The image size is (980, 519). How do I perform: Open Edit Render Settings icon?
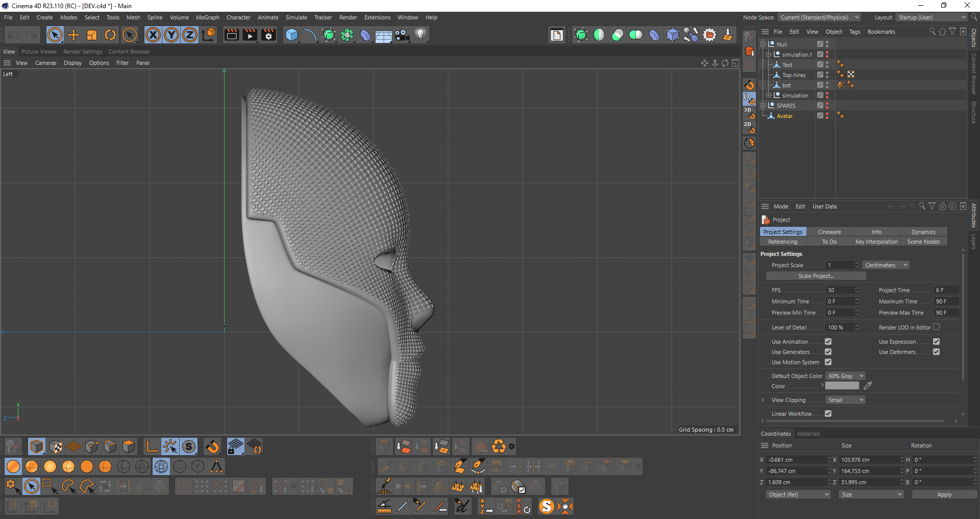pyautogui.click(x=268, y=35)
